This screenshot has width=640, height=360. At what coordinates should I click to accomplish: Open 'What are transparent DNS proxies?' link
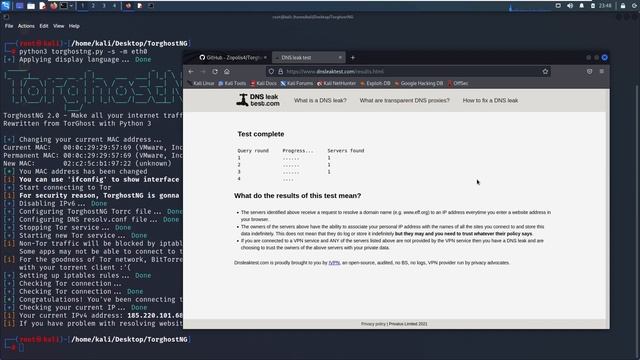point(404,100)
